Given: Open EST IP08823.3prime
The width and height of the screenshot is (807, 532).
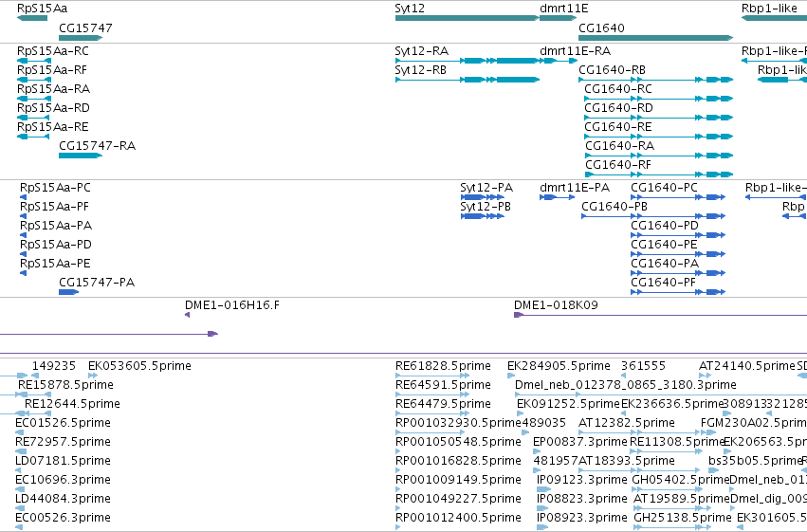Looking at the screenshot, I should (x=542, y=508).
